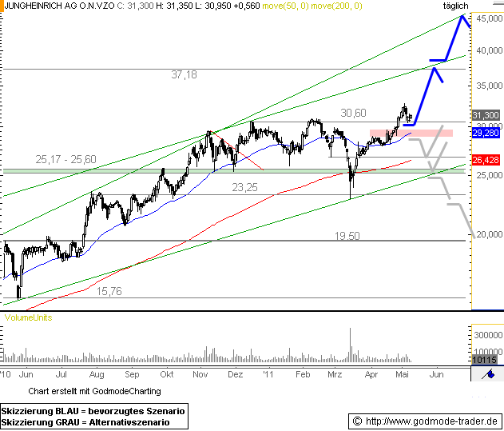This screenshot has height=431, width=504.
Task: Click the 31,300 current price tag
Action: point(486,115)
